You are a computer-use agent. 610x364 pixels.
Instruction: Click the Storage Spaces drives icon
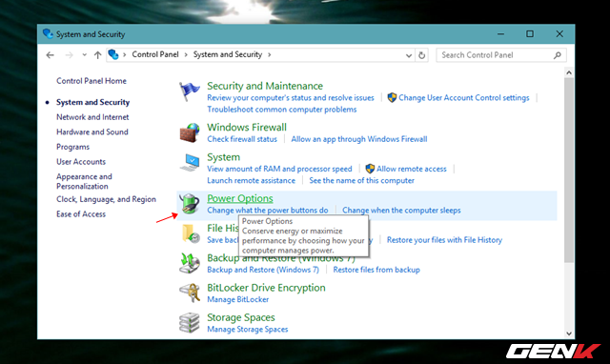[190, 323]
